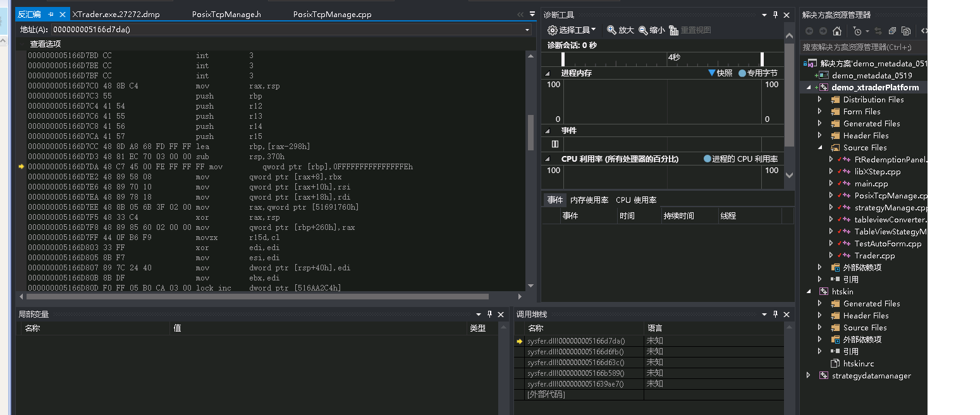This screenshot has width=980, height=415.
Task: Click the pending changes filter clock icon
Action: point(859,30)
